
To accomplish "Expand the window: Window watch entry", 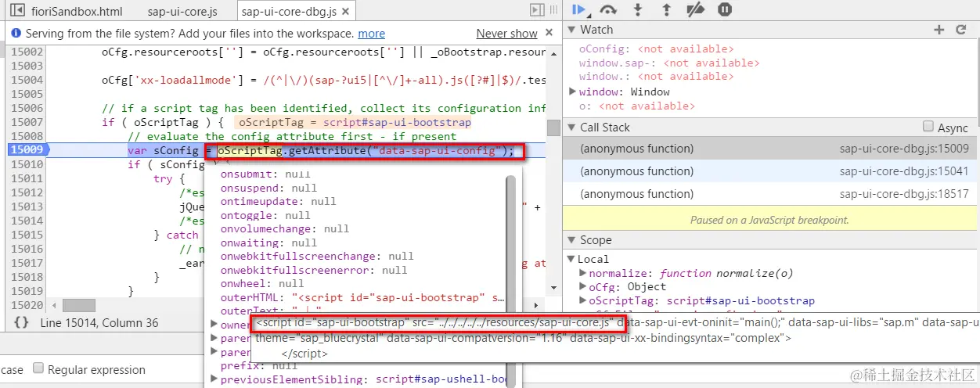I will pyautogui.click(x=572, y=92).
